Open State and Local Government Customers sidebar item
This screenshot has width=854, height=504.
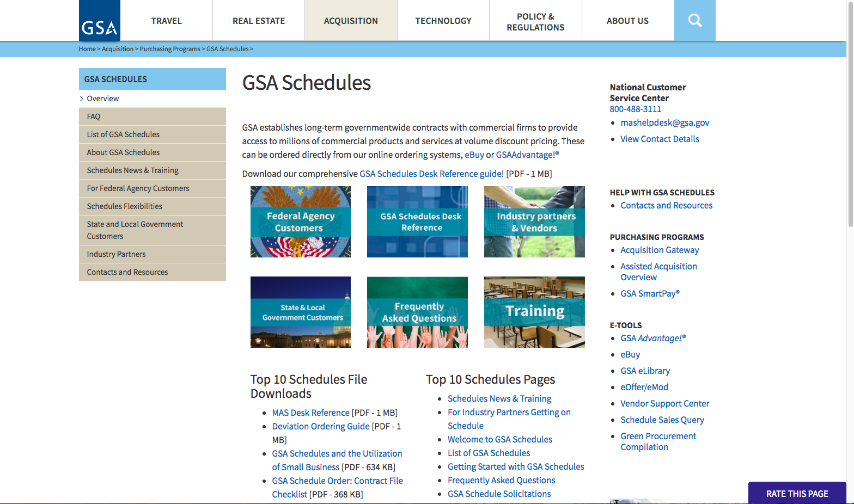[x=152, y=230]
